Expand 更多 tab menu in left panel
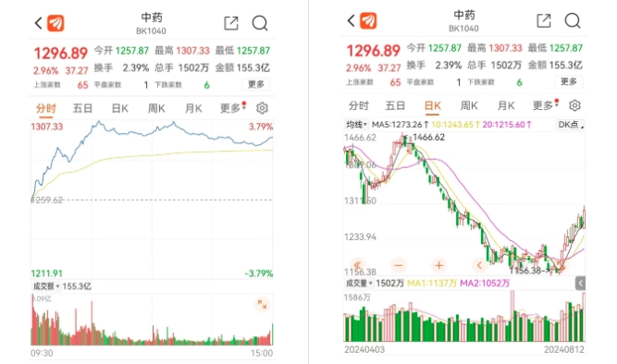 (x=232, y=108)
